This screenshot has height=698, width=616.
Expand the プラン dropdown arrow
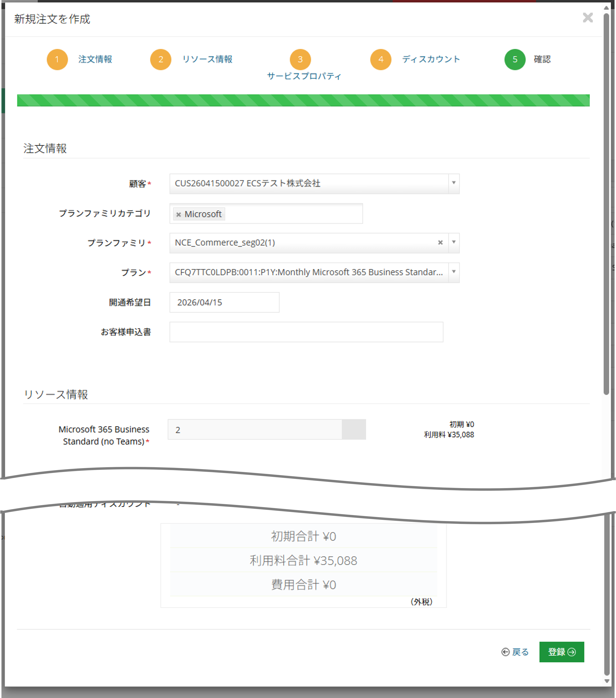(454, 272)
